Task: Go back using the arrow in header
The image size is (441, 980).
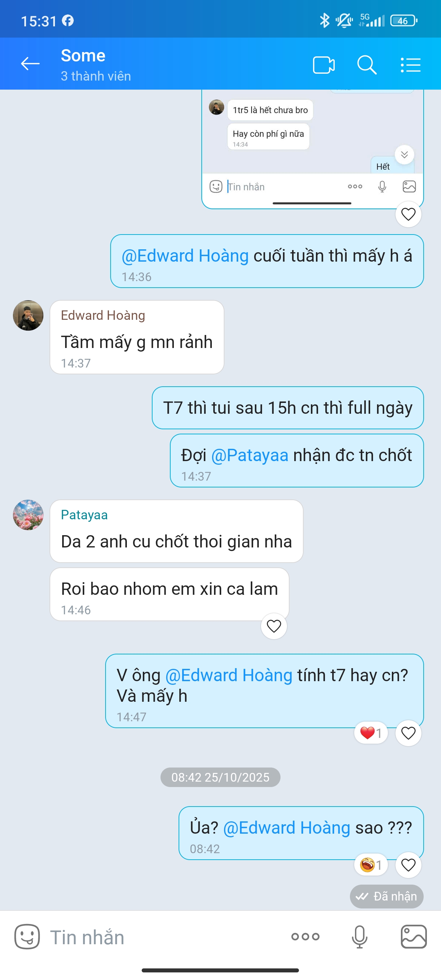Action: (x=30, y=64)
